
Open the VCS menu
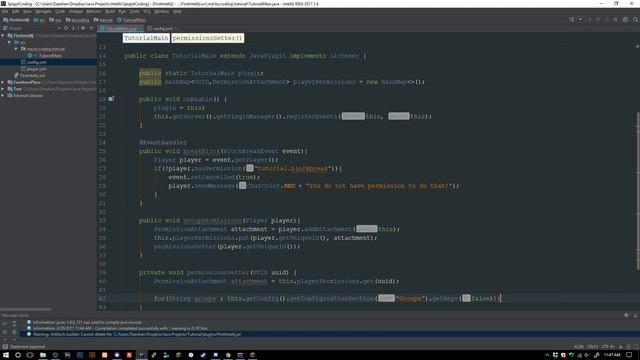click(147, 11)
